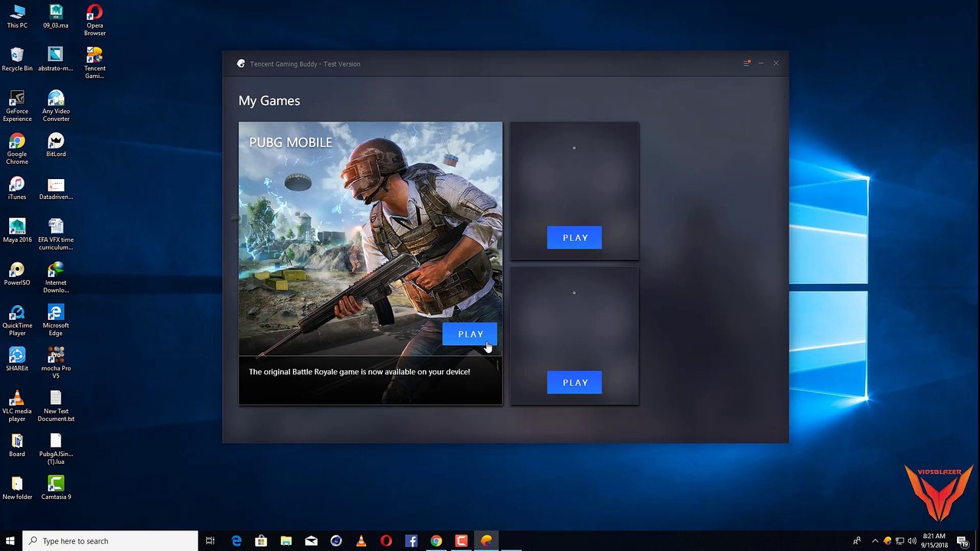Open VLC from the taskbar
The height and width of the screenshot is (551, 980).
pos(361,541)
